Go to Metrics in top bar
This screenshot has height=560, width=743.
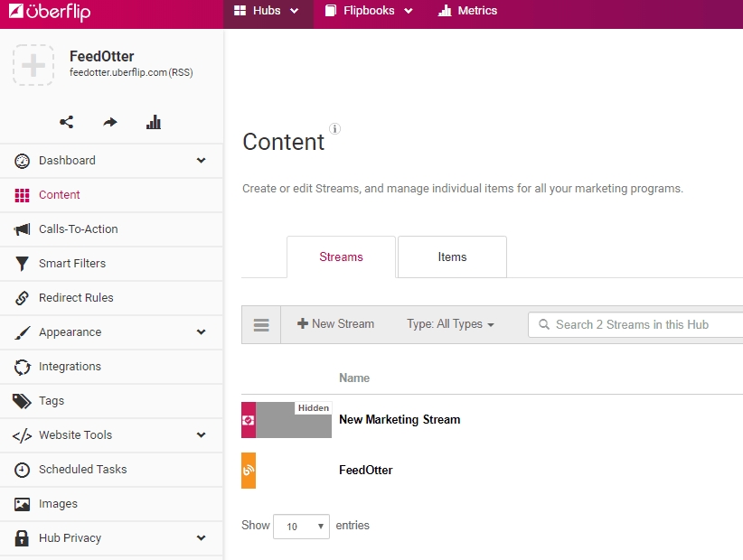coord(467,11)
